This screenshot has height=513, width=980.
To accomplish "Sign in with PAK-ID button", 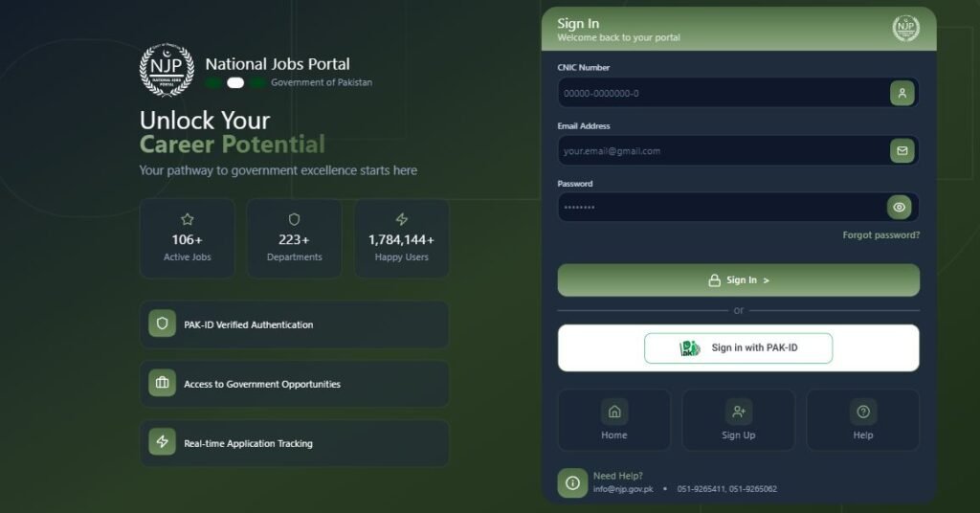I will point(738,348).
